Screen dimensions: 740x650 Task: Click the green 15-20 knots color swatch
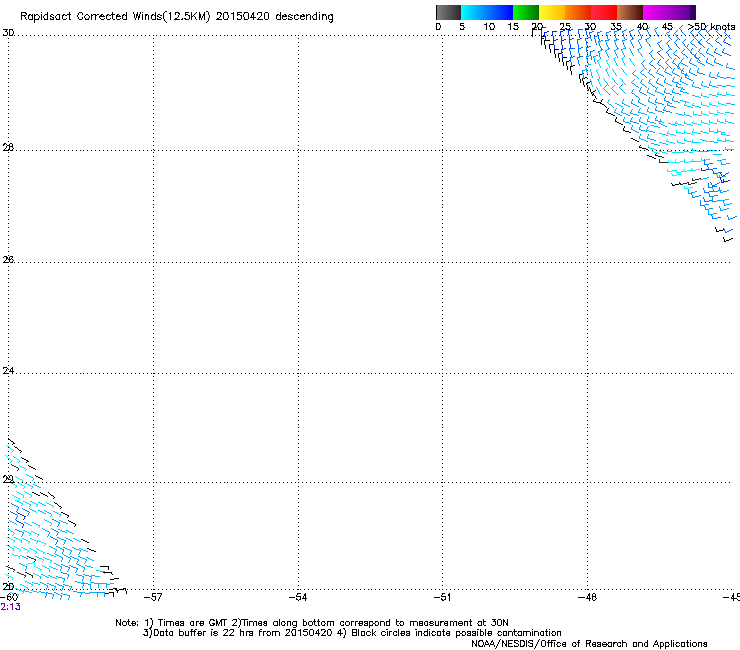[x=526, y=12]
